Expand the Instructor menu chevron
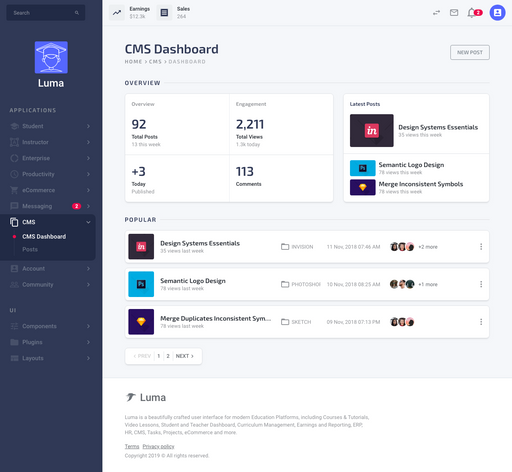The height and width of the screenshot is (472, 512). (x=88, y=142)
